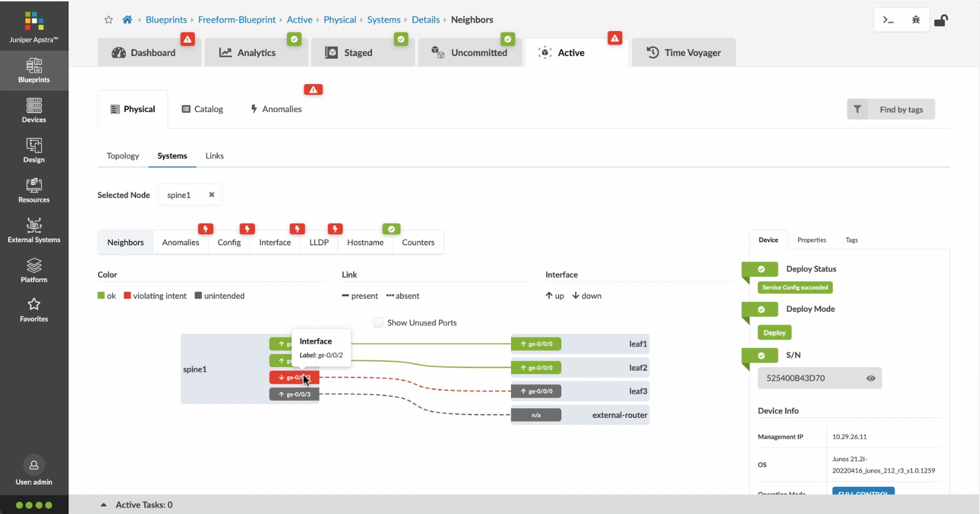Click red anomaly badge above LLDP tab
Image resolution: width=980 pixels, height=514 pixels.
pos(335,229)
